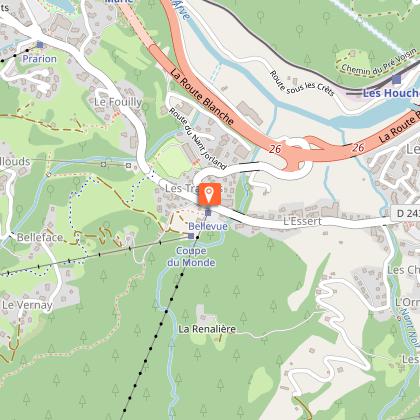The height and width of the screenshot is (420, 420).
Task: Click route number 26 near the roundabout
Action: 275,149
